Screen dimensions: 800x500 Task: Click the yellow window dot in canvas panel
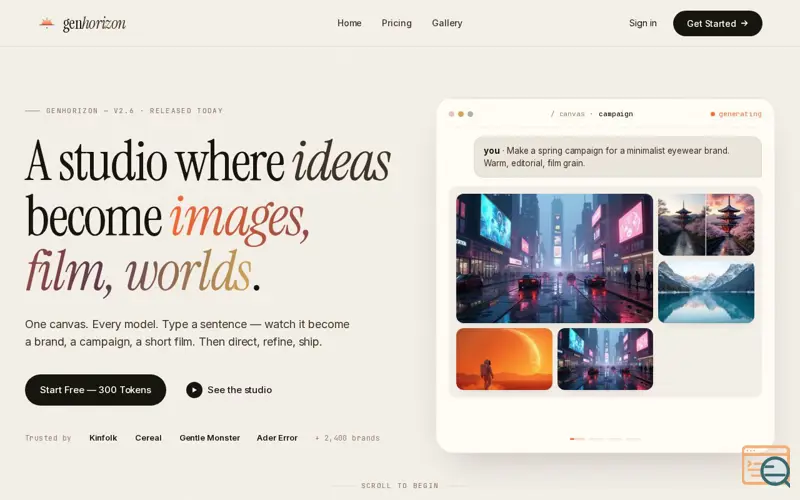coord(461,114)
